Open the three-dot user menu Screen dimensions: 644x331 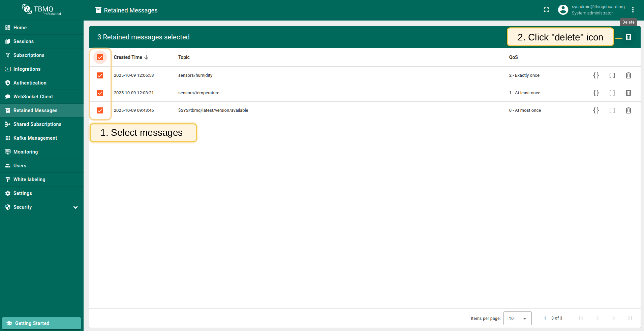pyautogui.click(x=633, y=10)
